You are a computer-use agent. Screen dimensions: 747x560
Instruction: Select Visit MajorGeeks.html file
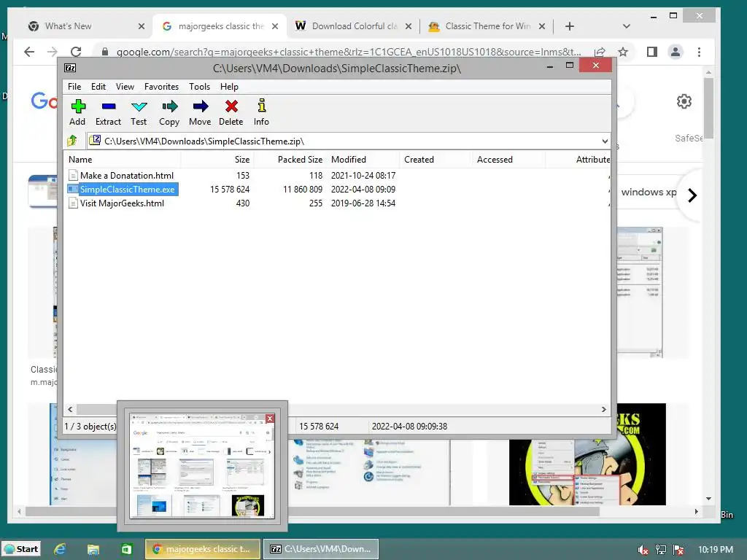116,203
